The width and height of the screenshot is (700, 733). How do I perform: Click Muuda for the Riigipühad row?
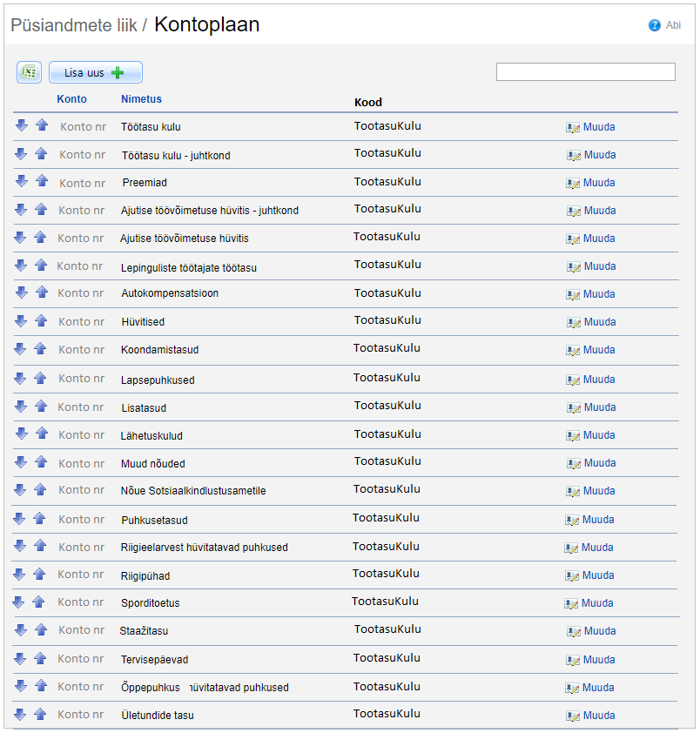pos(598,575)
